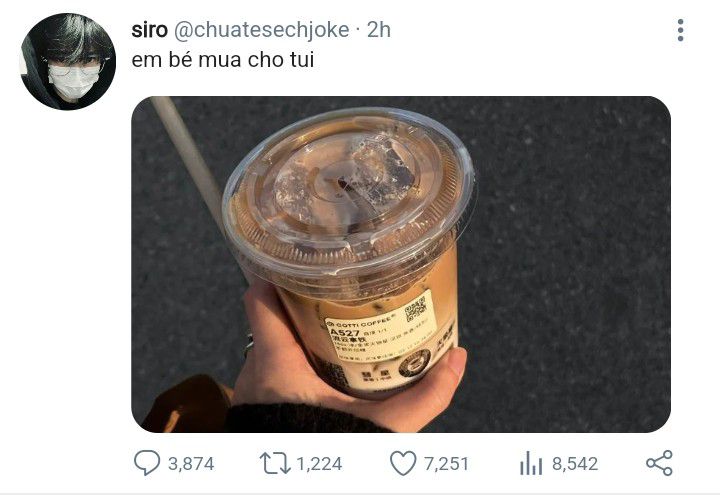
Task: Like the tweet with the heart icon
Action: 403,463
